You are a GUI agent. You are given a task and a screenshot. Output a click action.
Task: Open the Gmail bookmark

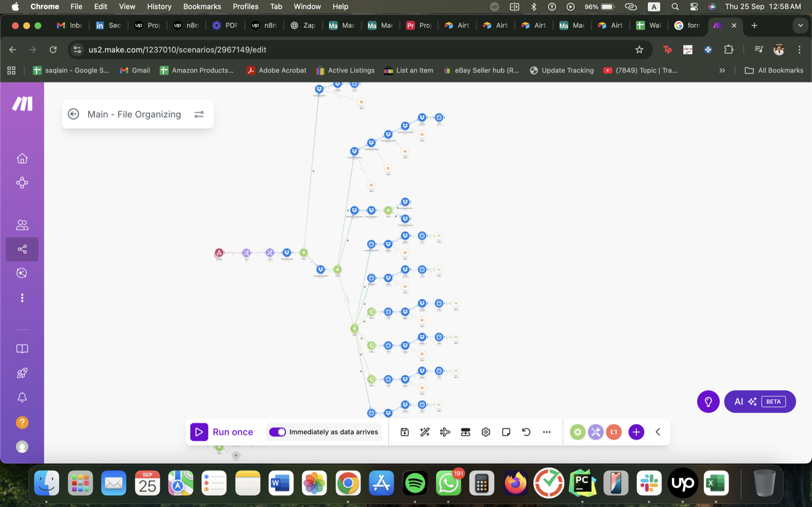[x=135, y=70]
